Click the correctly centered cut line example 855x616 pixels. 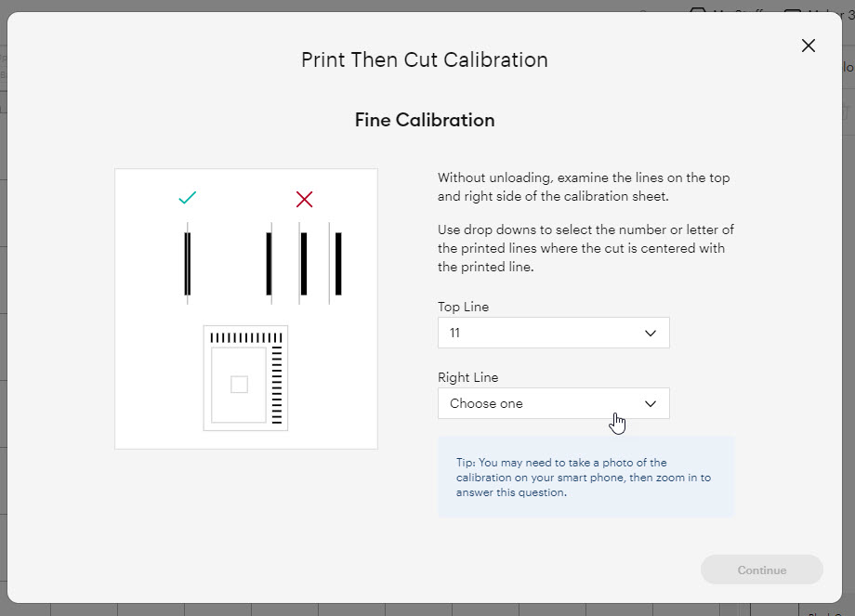(x=188, y=263)
